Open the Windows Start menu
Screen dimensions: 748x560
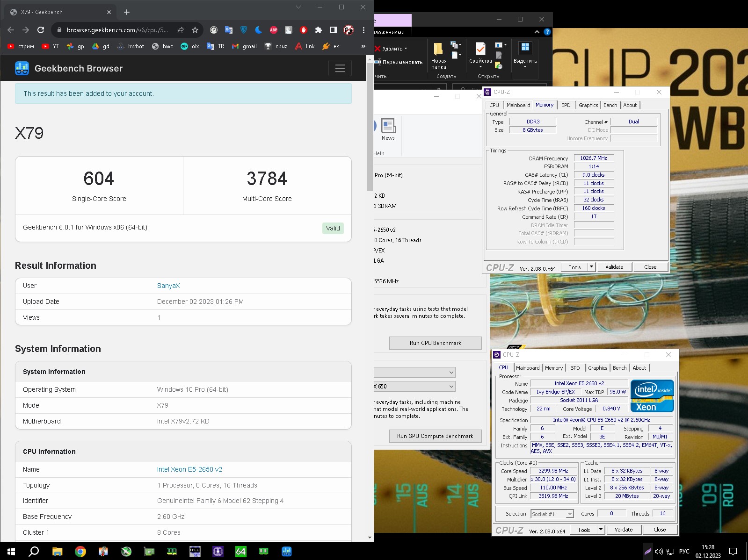point(11,552)
